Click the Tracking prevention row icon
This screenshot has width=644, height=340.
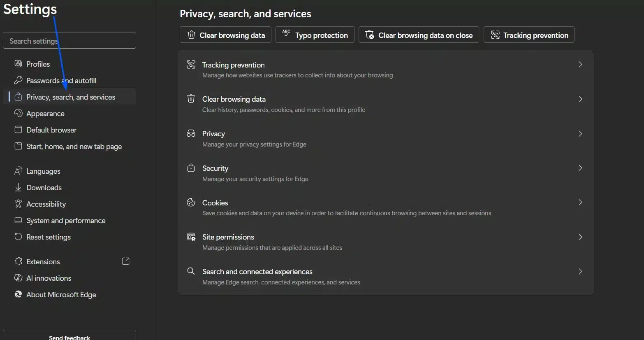(x=191, y=64)
